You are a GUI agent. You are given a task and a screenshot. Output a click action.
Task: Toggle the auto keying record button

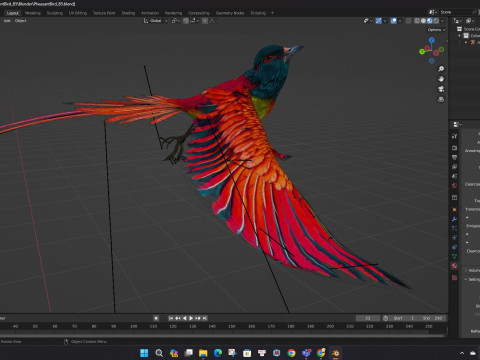pyautogui.click(x=156, y=318)
